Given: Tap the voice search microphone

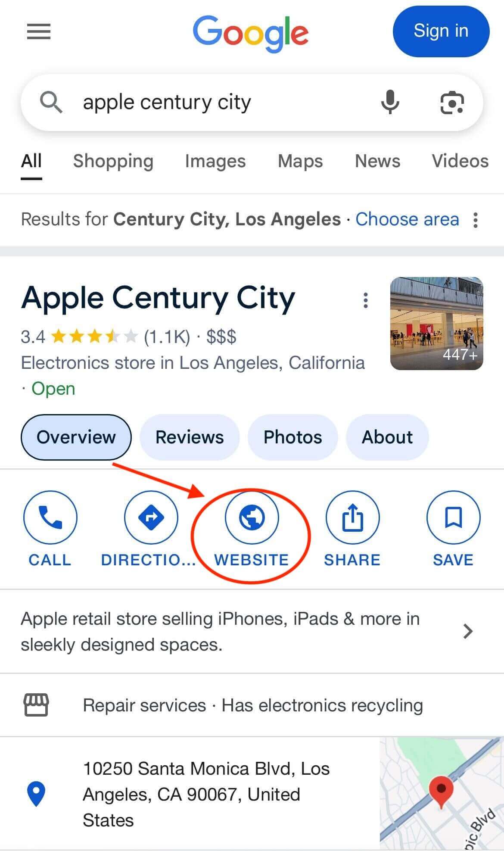Looking at the screenshot, I should click(x=390, y=102).
